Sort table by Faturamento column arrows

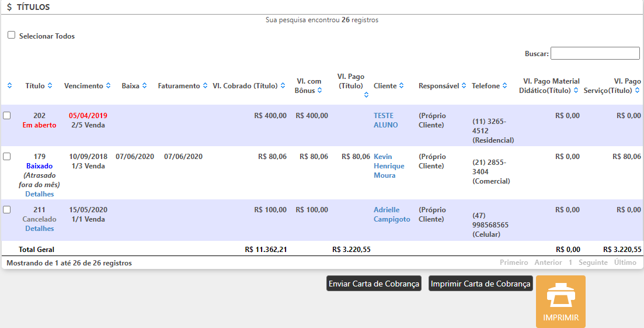pos(205,86)
